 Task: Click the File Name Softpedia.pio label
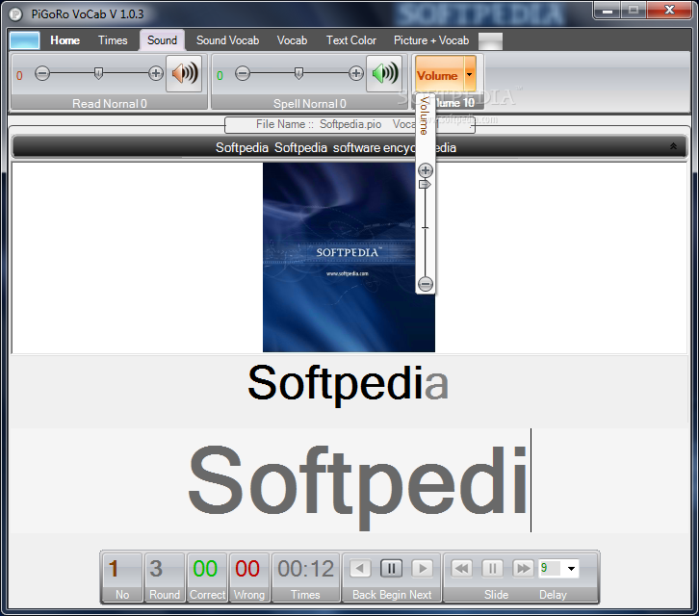319,124
